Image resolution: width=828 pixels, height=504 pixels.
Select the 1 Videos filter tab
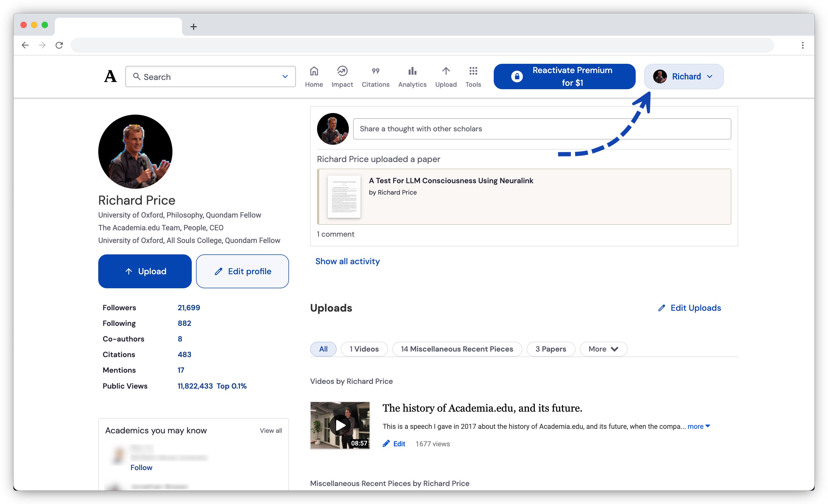point(364,349)
